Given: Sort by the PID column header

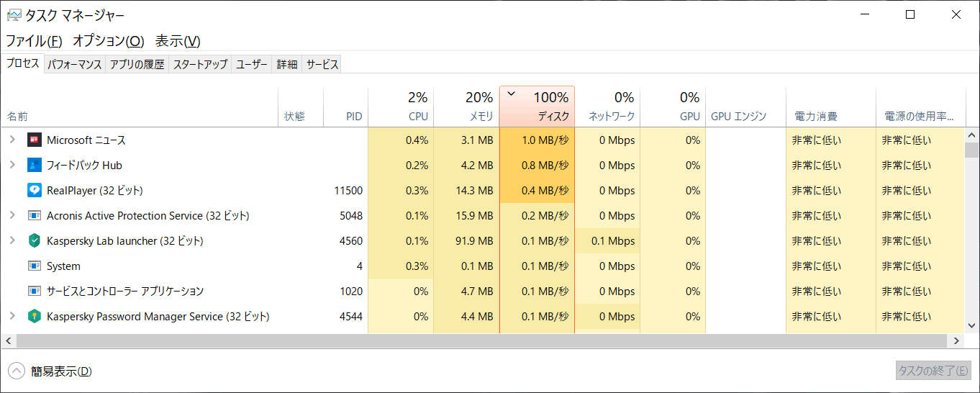Looking at the screenshot, I should (x=346, y=107).
